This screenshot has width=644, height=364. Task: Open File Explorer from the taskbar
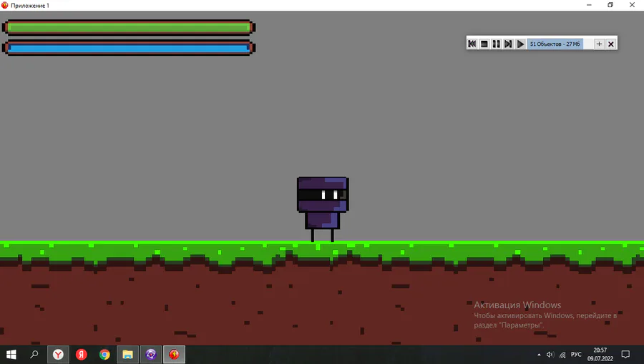click(x=128, y=354)
